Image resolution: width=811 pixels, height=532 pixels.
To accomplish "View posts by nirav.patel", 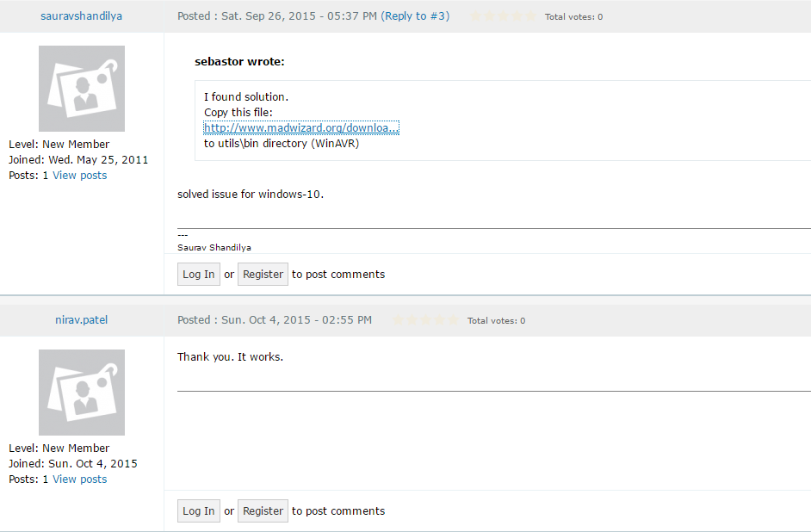I will 80,479.
